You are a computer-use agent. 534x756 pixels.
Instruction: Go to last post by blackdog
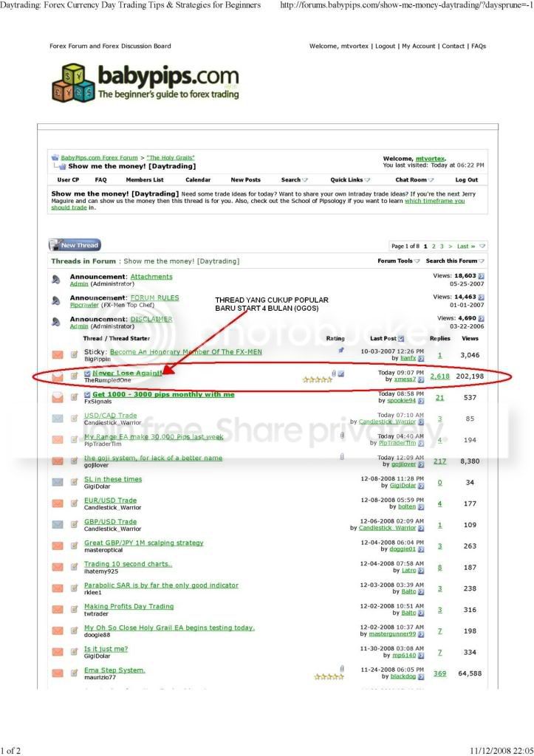tap(421, 677)
